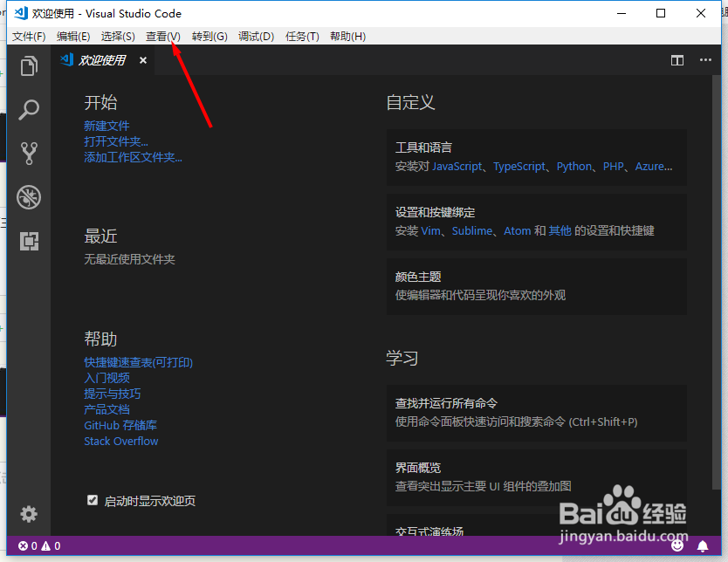Click the 其他 keymaps link
This screenshot has height=562, width=728.
click(560, 230)
